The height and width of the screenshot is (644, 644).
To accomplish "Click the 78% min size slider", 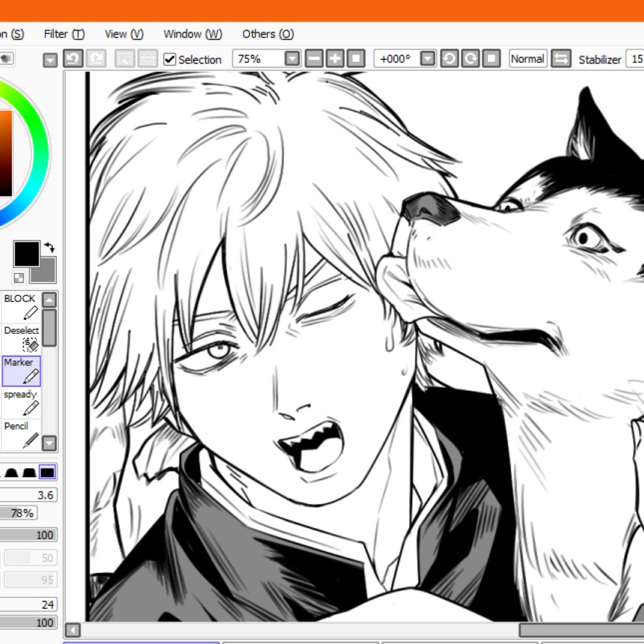I will click(x=19, y=513).
